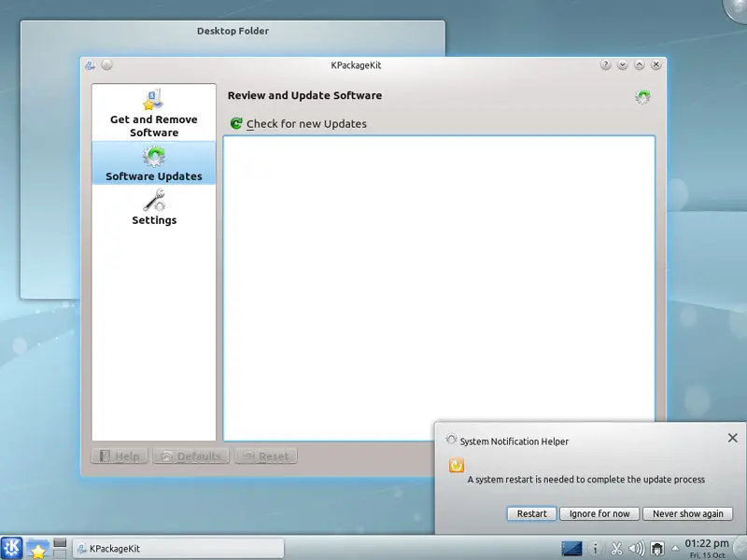Click the starred folder icon in taskbar

[x=37, y=549]
